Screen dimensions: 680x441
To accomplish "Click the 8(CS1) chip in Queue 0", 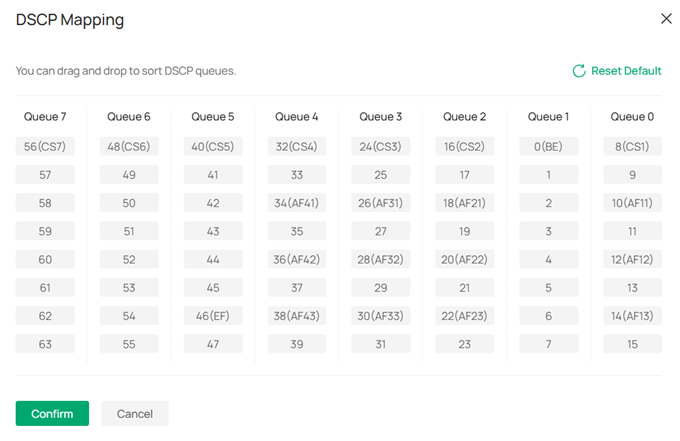I will point(633,147).
